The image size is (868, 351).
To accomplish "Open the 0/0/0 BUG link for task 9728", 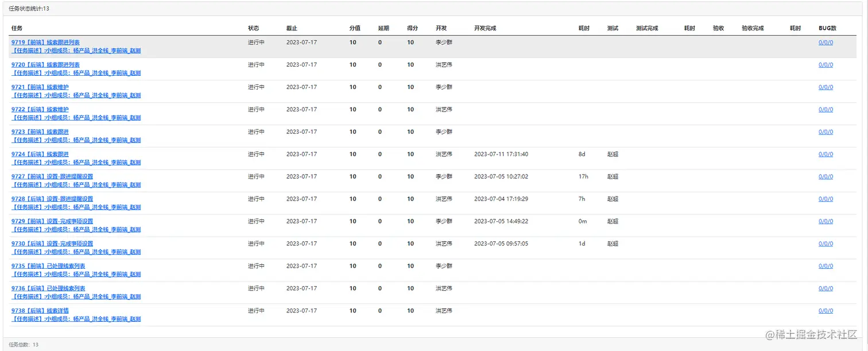I will pyautogui.click(x=826, y=199).
